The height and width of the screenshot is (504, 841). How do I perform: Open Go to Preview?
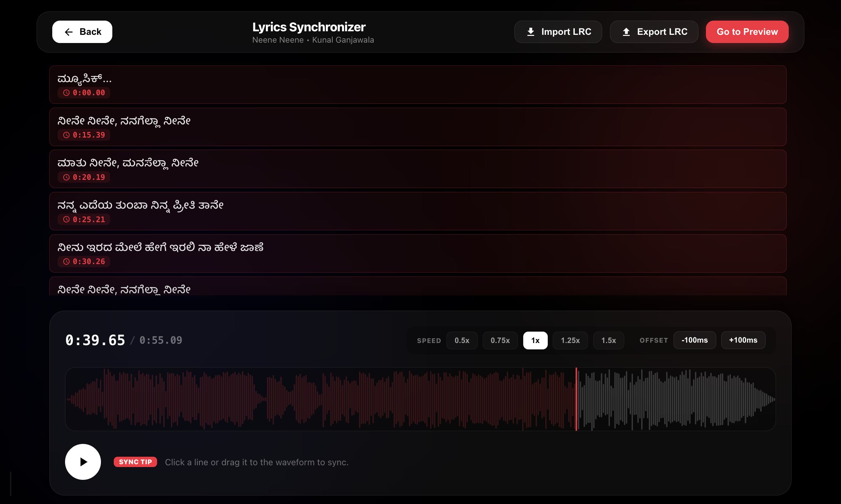click(x=747, y=32)
